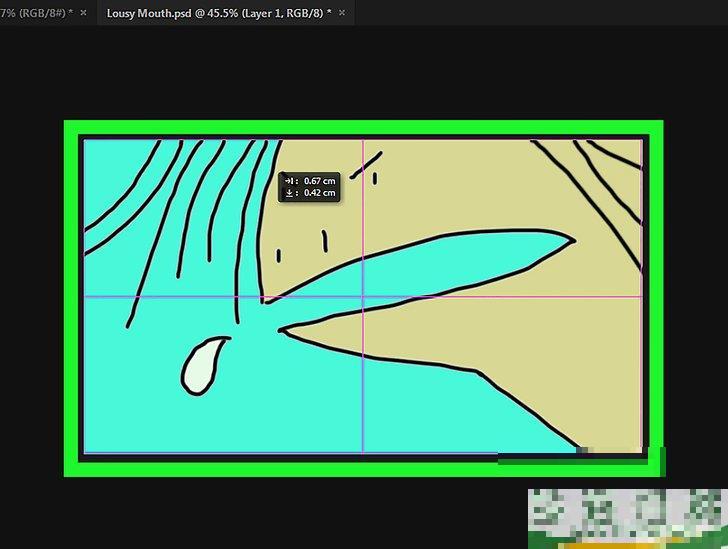This screenshot has height=549, width=728.
Task: Click the dark pasteboard left of the canvas
Action: pyautogui.click(x=32, y=300)
